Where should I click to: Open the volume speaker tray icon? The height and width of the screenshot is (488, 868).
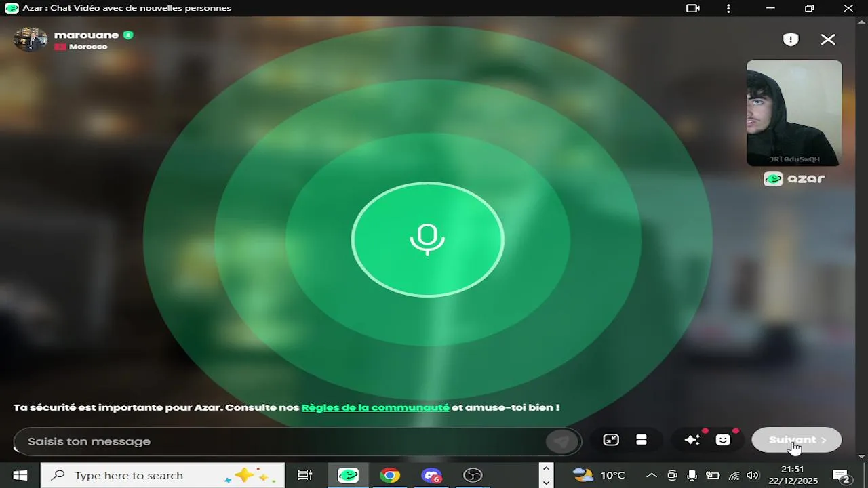(x=753, y=475)
